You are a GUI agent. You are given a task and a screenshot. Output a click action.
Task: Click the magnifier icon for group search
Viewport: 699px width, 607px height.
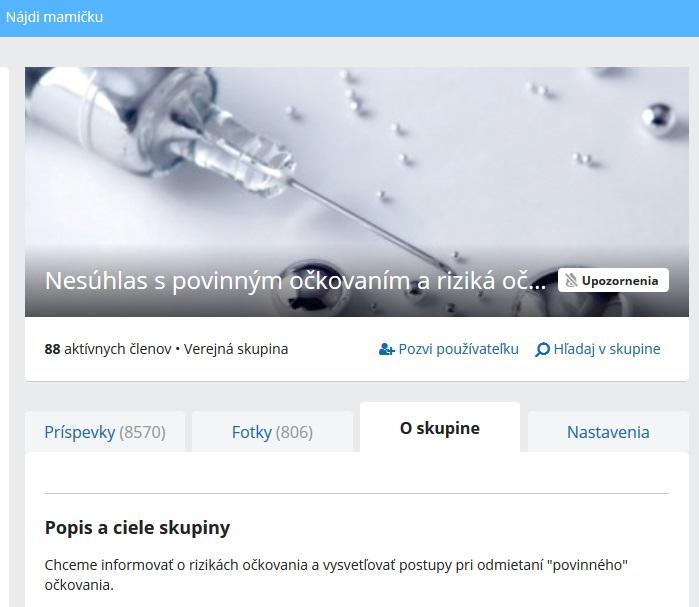click(x=542, y=349)
